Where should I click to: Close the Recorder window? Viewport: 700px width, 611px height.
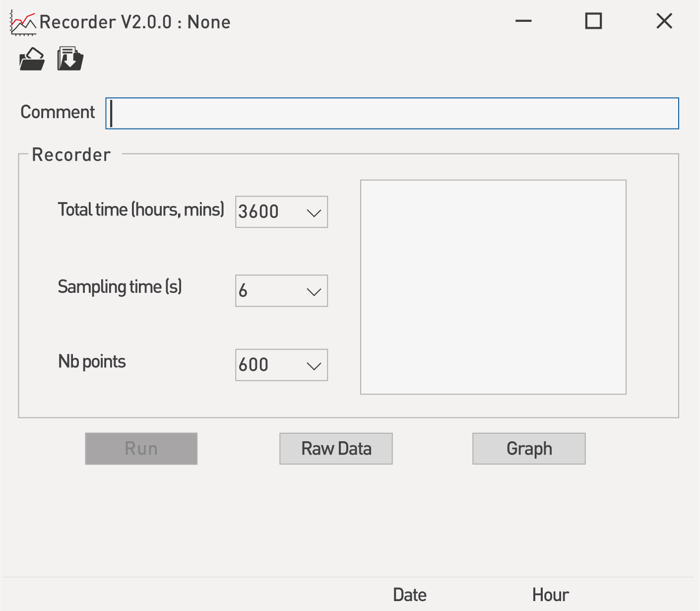point(664,21)
